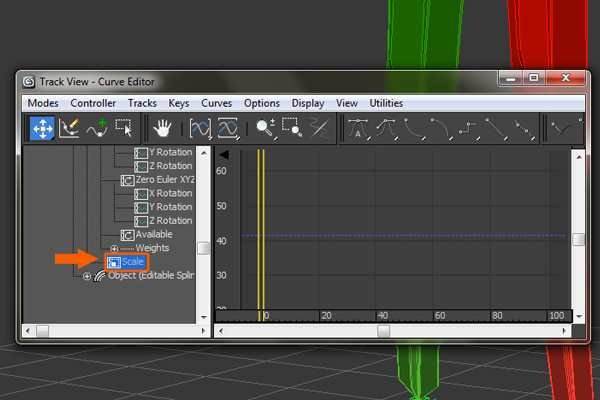Click curve window horizontal scroll thumb
600x400 pixels.
pyautogui.click(x=383, y=331)
